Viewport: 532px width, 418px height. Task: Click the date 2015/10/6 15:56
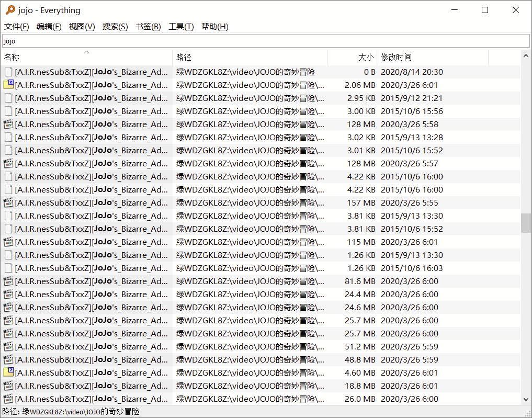412,111
